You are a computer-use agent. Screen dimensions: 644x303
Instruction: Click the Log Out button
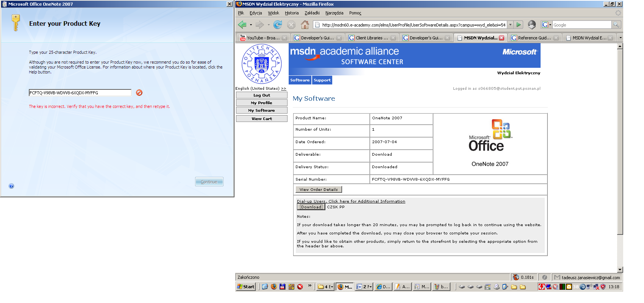click(262, 95)
